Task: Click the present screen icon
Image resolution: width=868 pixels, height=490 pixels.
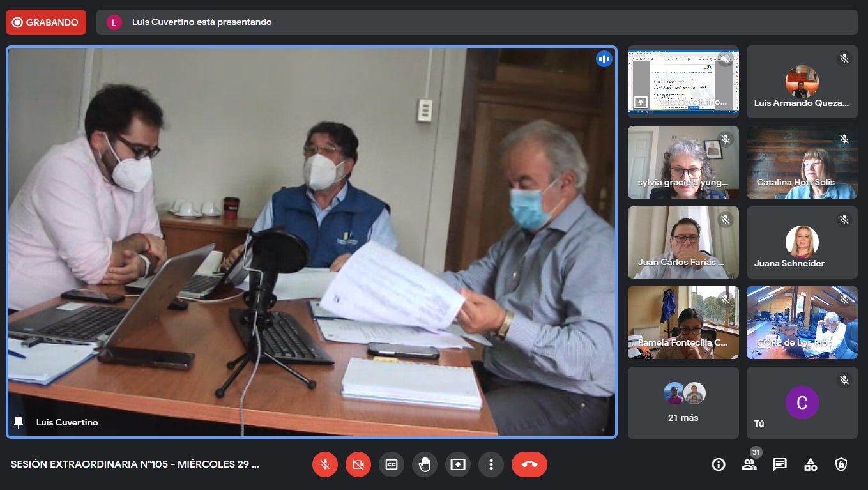Action: pyautogui.click(x=458, y=464)
